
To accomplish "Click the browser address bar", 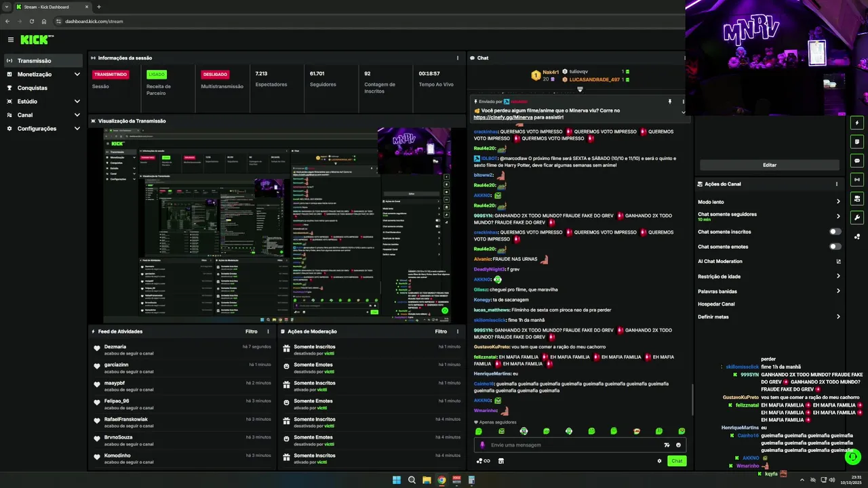I will pyautogui.click(x=366, y=21).
